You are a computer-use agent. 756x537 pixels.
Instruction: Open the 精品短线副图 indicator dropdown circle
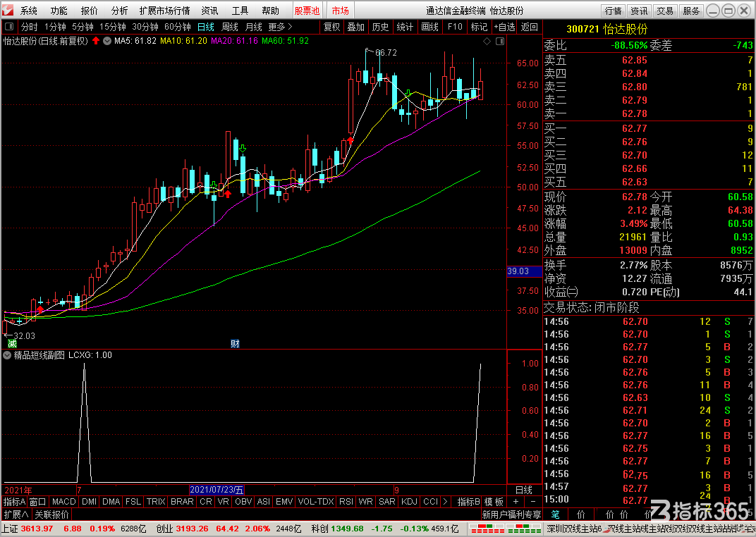pyautogui.click(x=7, y=355)
